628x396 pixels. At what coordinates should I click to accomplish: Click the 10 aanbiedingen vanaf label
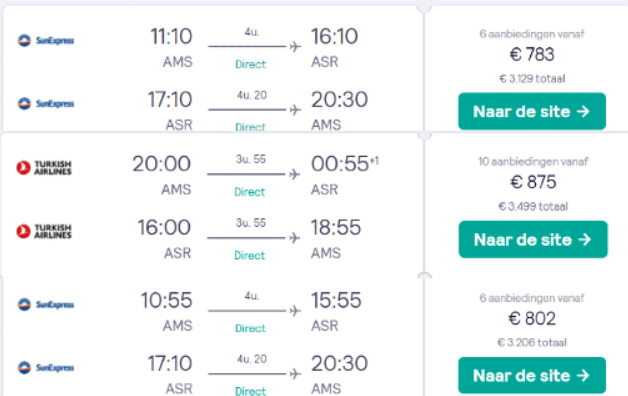(533, 162)
